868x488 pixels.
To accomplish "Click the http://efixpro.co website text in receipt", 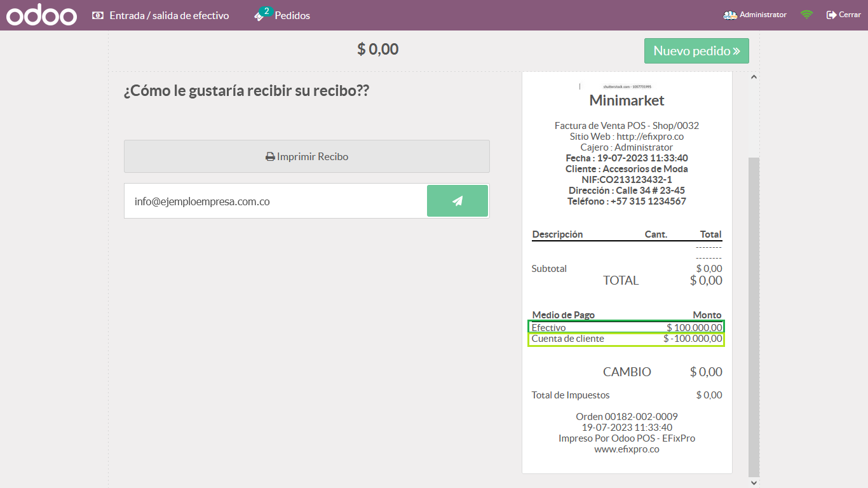I will [x=650, y=137].
